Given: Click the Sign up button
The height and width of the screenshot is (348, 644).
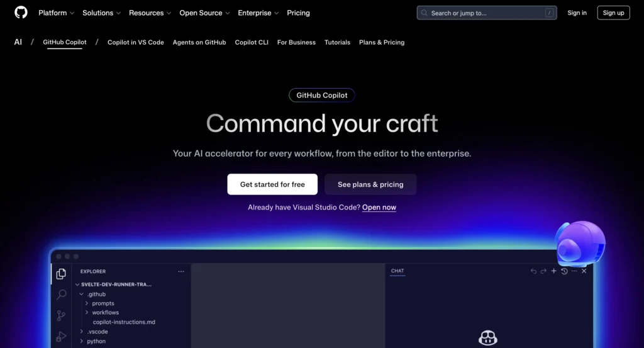Looking at the screenshot, I should click(613, 13).
